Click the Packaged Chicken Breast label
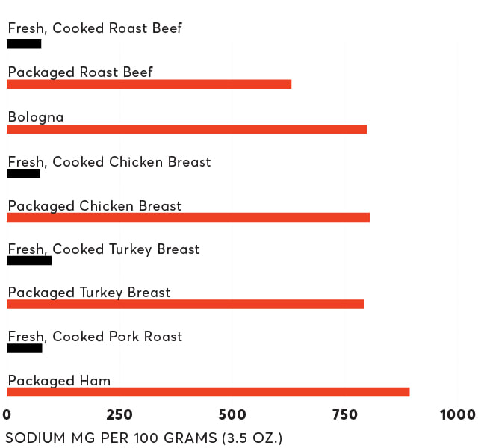Viewport: 478px width, 448px height. click(x=95, y=206)
